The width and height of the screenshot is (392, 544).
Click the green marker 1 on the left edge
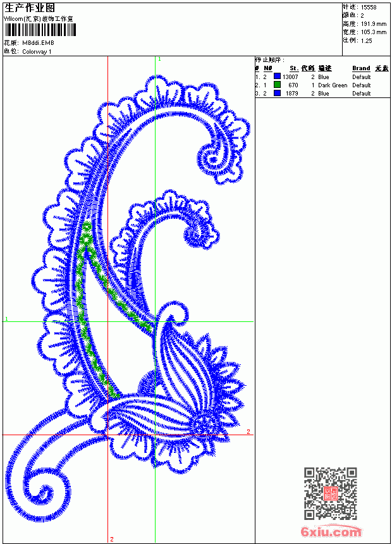coord(6,318)
